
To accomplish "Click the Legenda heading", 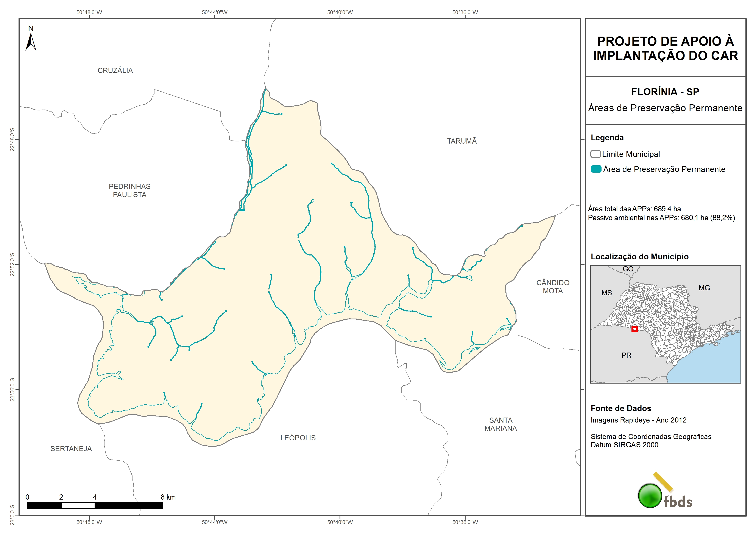I will pos(607,138).
